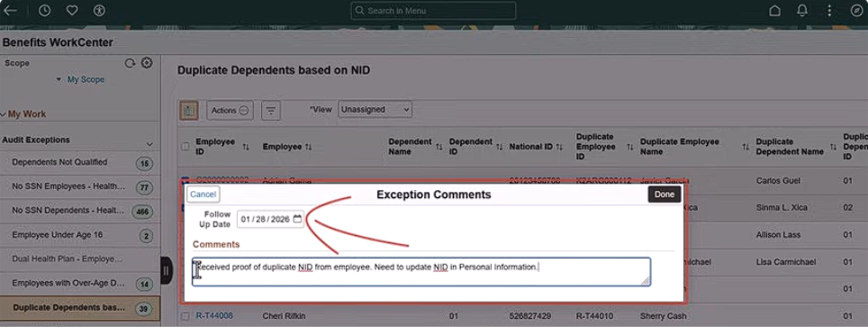
Task: Open Employee Under Age 16 item
Action: [57, 235]
